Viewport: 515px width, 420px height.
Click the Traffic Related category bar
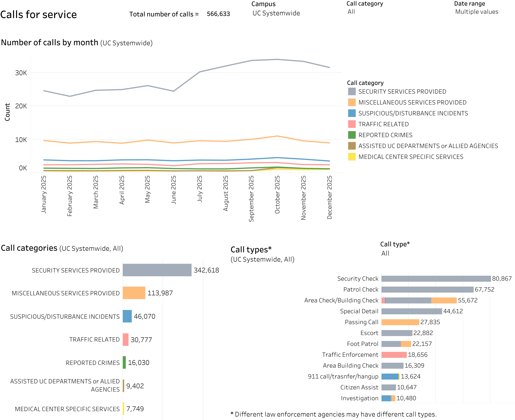tap(126, 339)
